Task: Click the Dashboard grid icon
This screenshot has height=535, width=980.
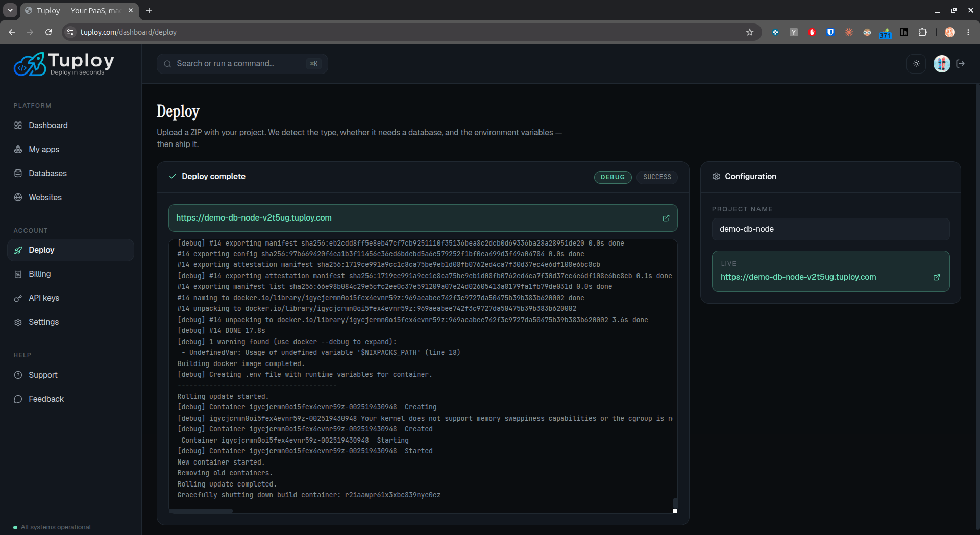Action: click(18, 126)
